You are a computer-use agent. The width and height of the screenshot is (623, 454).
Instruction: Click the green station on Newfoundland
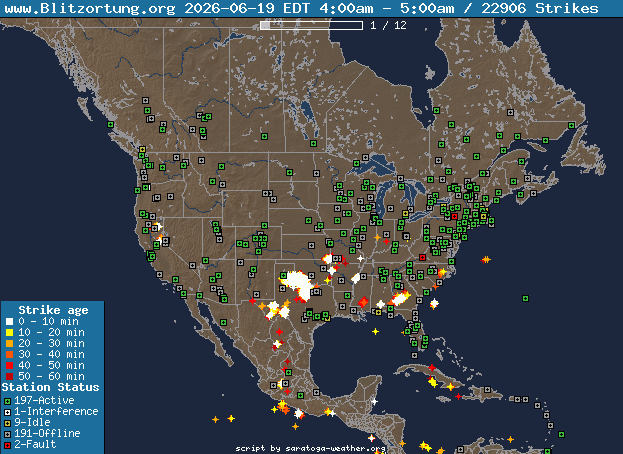[571, 126]
